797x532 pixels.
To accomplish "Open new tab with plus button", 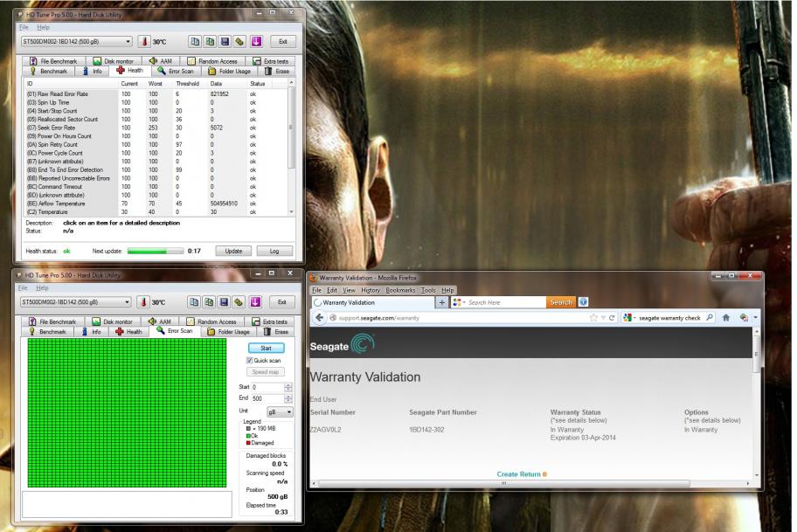I will click(441, 302).
